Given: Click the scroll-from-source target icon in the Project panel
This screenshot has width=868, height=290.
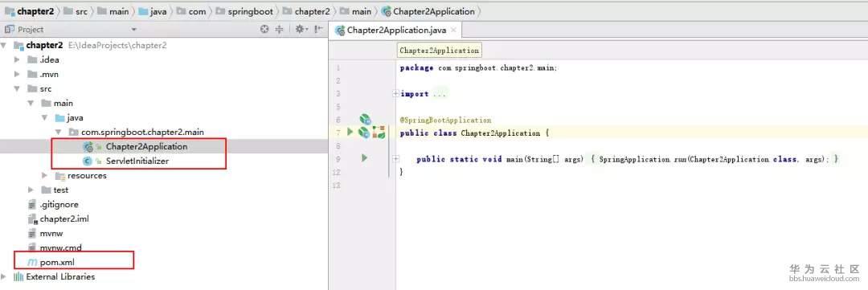Looking at the screenshot, I should pyautogui.click(x=264, y=30).
